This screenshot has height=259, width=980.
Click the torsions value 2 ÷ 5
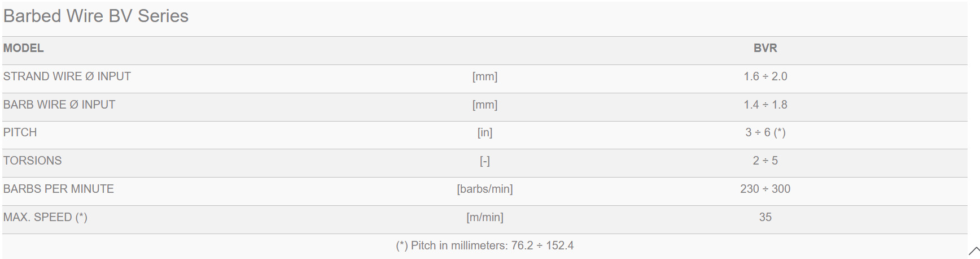(765, 161)
